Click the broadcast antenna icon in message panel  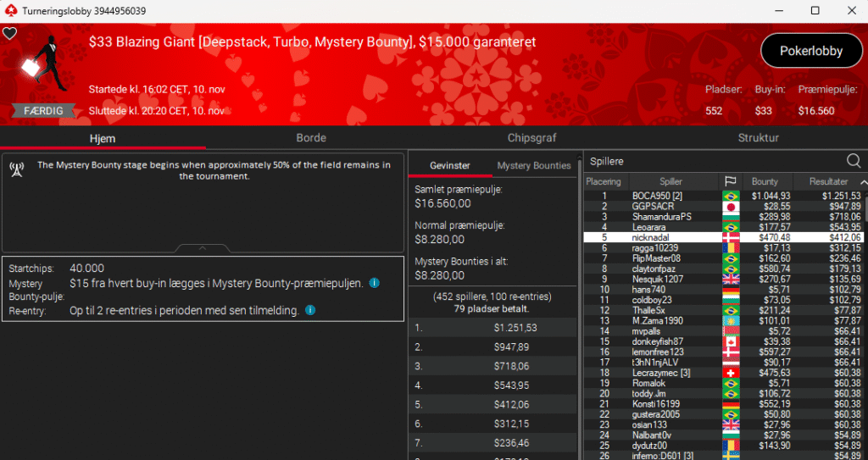[x=16, y=168]
